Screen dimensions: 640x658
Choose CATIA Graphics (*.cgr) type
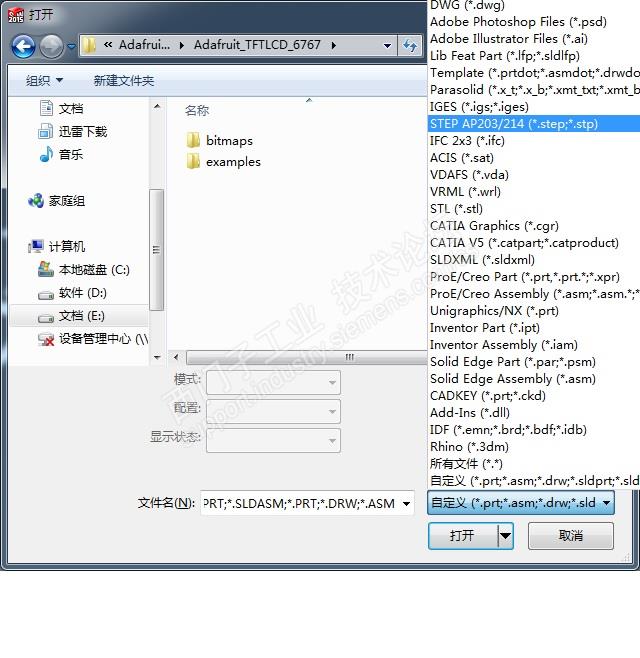click(x=533, y=226)
